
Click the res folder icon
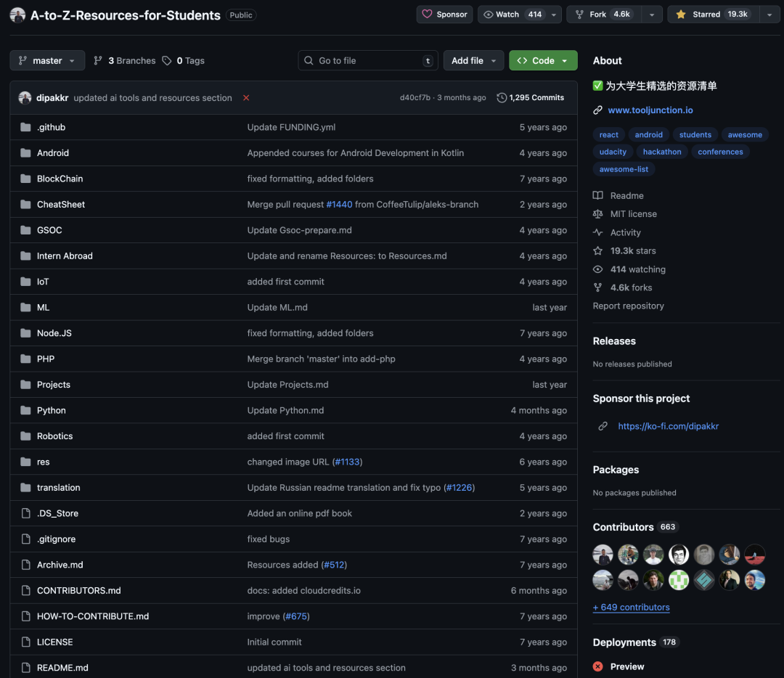(x=25, y=462)
